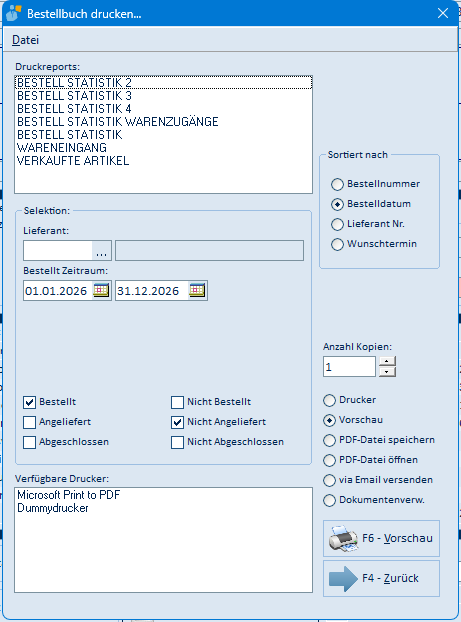Screen dimensions: 461x622
Task: Select via Email versenden option
Action: point(329,480)
